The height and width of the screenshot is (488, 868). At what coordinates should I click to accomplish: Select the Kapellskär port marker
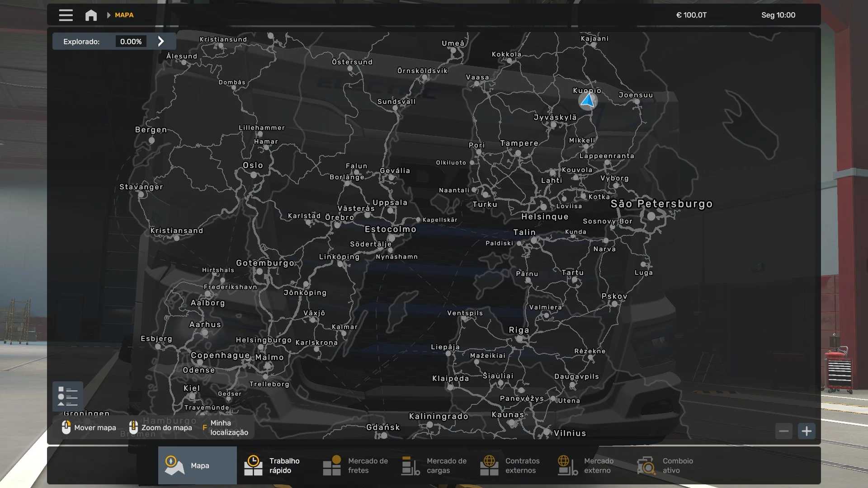pos(419,220)
